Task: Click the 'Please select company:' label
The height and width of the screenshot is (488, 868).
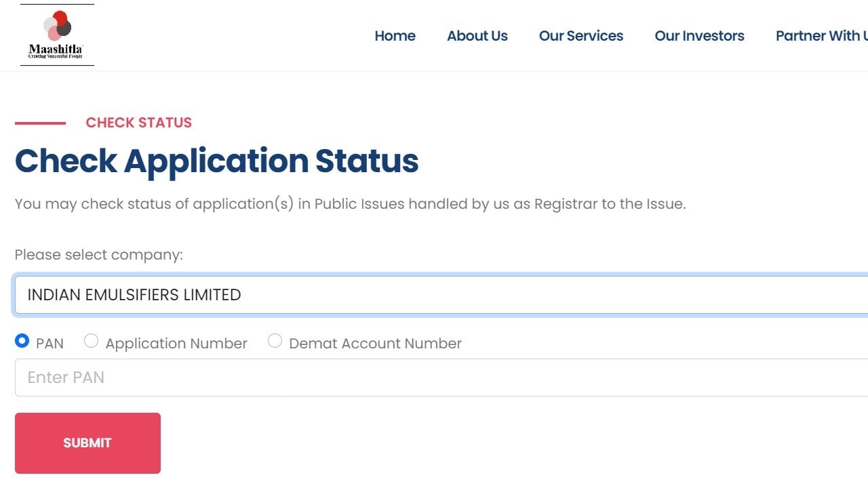Action: click(x=99, y=255)
